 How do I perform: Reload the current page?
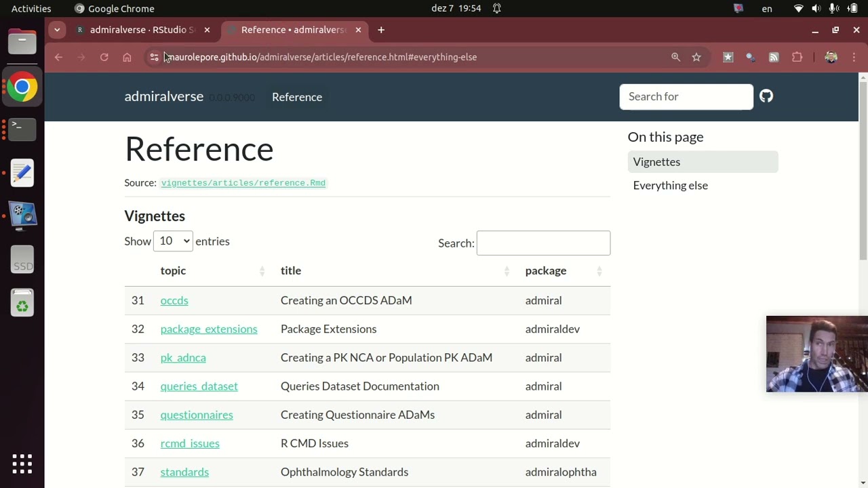(104, 57)
